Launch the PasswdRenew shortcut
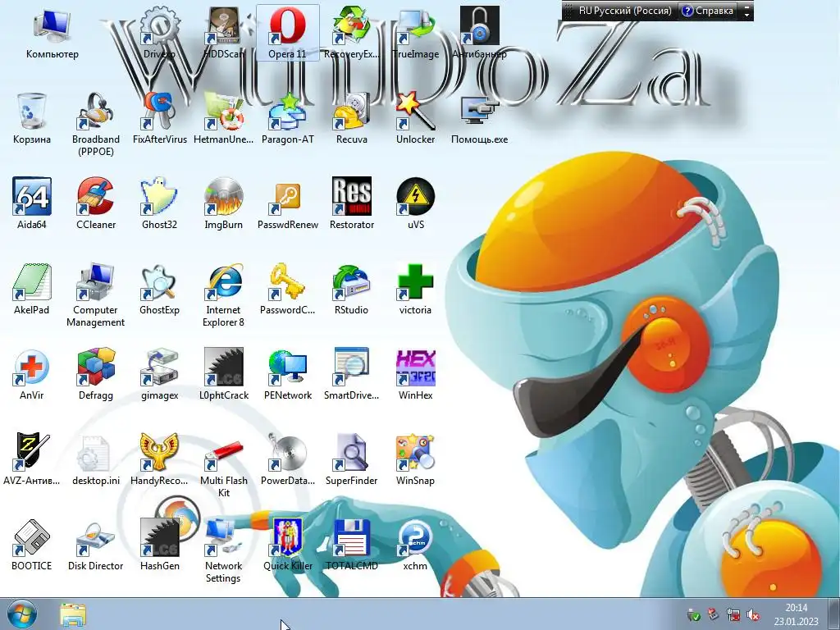This screenshot has height=630, width=840. tap(288, 203)
